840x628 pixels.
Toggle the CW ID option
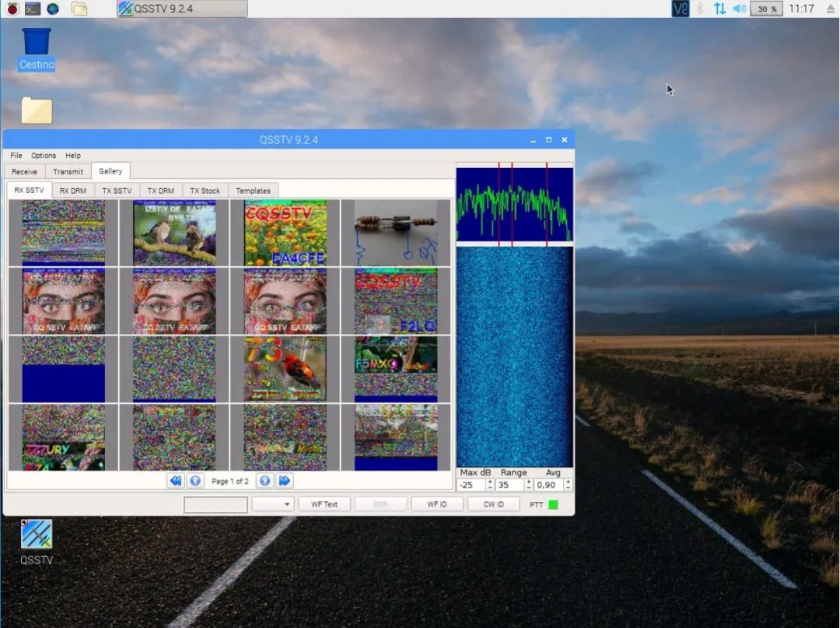click(x=493, y=503)
